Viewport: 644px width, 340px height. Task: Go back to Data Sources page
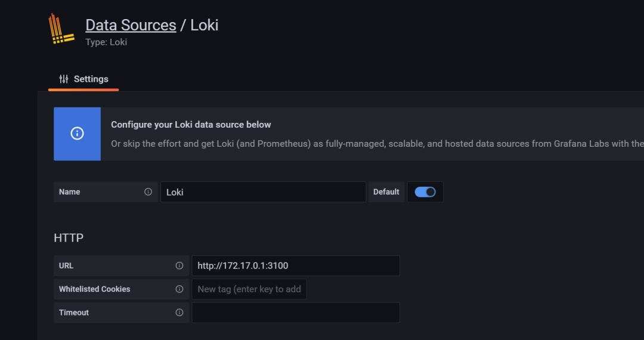click(x=131, y=25)
